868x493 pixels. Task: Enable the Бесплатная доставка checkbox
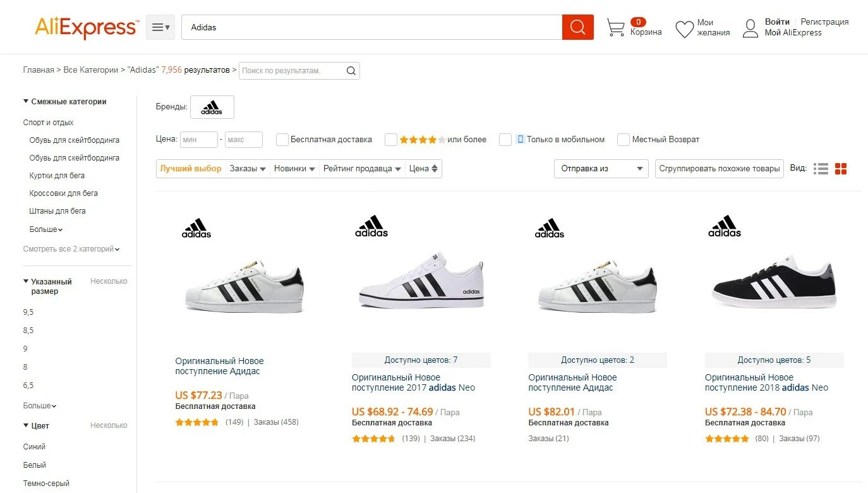point(282,140)
